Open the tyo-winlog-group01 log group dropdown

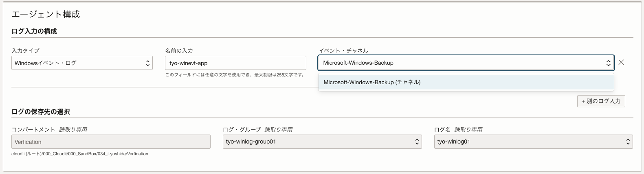[x=322, y=142]
